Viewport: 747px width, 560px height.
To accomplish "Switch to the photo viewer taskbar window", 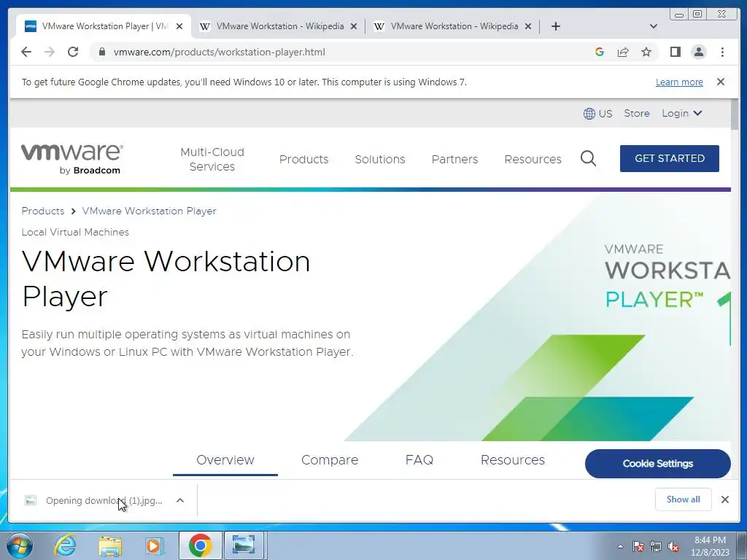I will point(244,545).
